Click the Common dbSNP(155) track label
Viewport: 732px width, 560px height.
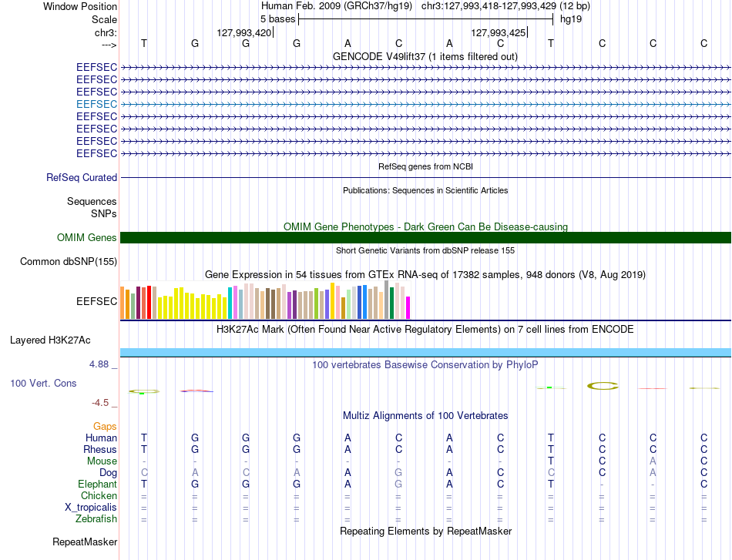click(x=69, y=261)
